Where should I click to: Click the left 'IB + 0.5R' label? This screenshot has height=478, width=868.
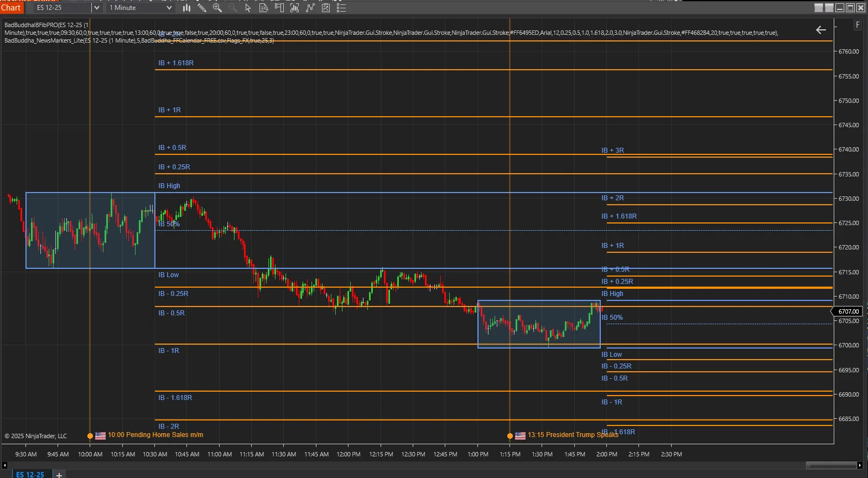click(172, 148)
